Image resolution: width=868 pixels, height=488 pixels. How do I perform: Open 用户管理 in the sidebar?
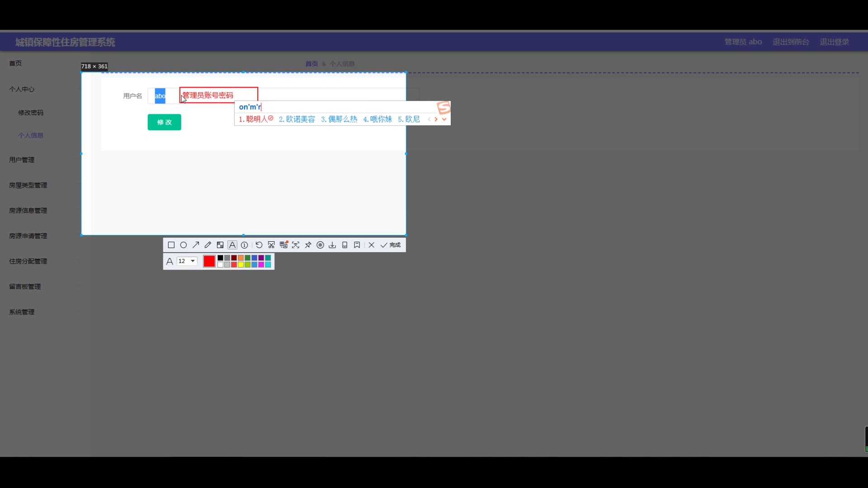pyautogui.click(x=22, y=160)
